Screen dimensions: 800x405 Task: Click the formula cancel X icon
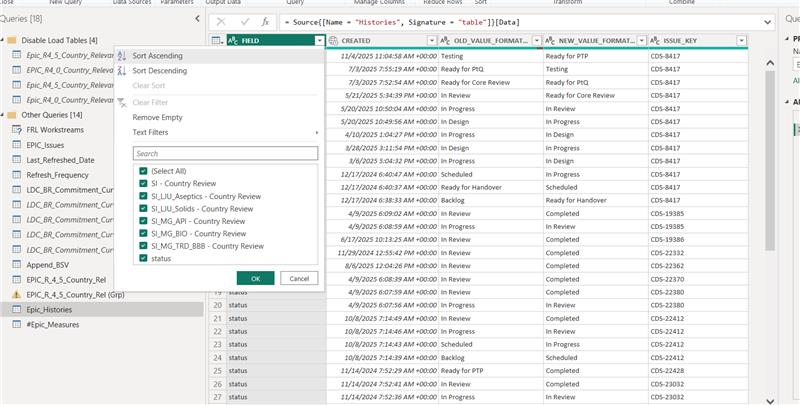click(x=221, y=22)
